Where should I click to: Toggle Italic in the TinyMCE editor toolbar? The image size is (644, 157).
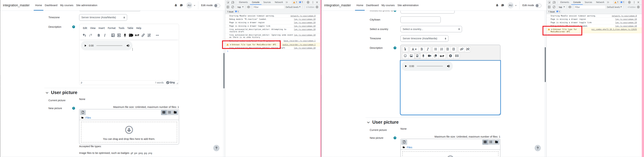click(105, 35)
